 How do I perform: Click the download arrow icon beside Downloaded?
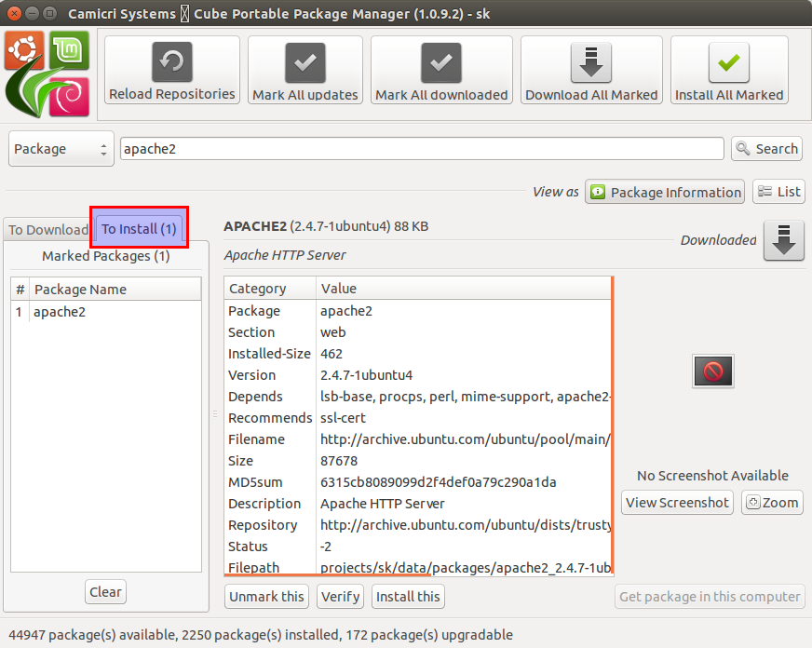point(784,240)
